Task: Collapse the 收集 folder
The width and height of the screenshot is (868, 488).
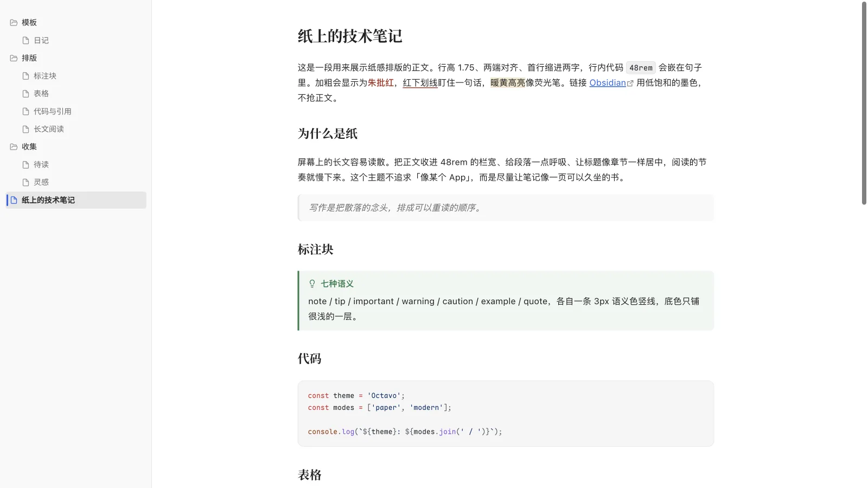Action: pos(76,147)
